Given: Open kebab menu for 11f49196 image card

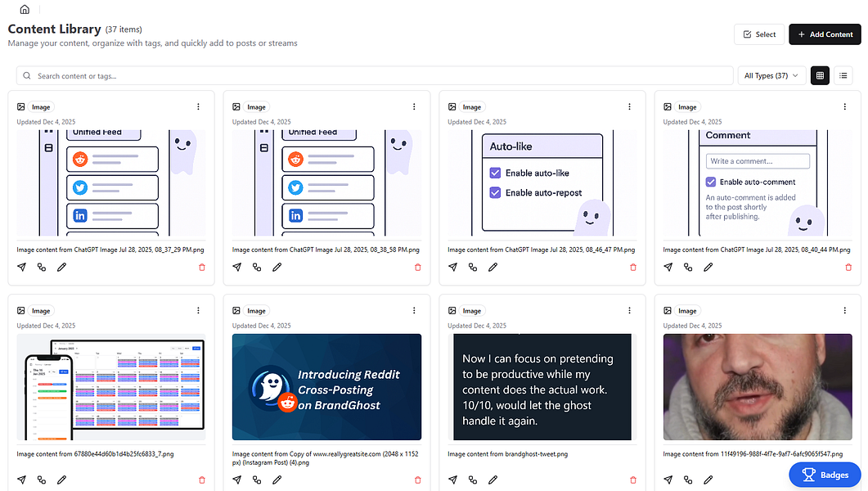Looking at the screenshot, I should [845, 310].
